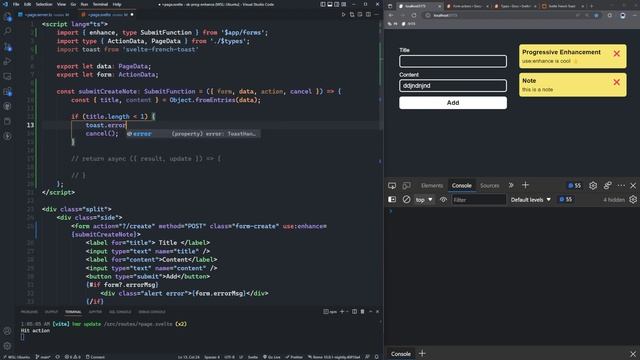The image size is (640, 360).
Task: Open the DevTools customize ellipsis menu
Action: click(x=621, y=186)
